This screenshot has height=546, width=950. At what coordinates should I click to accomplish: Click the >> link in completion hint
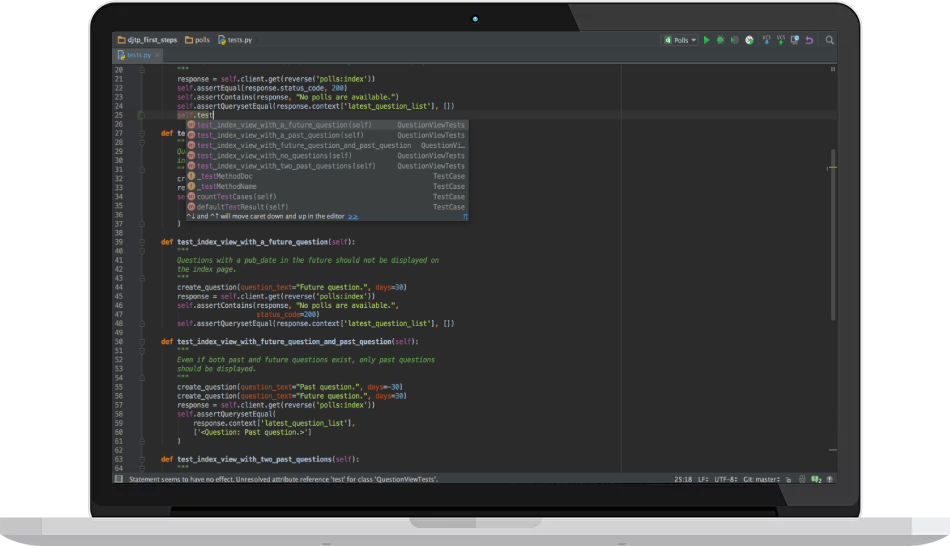pos(353,216)
